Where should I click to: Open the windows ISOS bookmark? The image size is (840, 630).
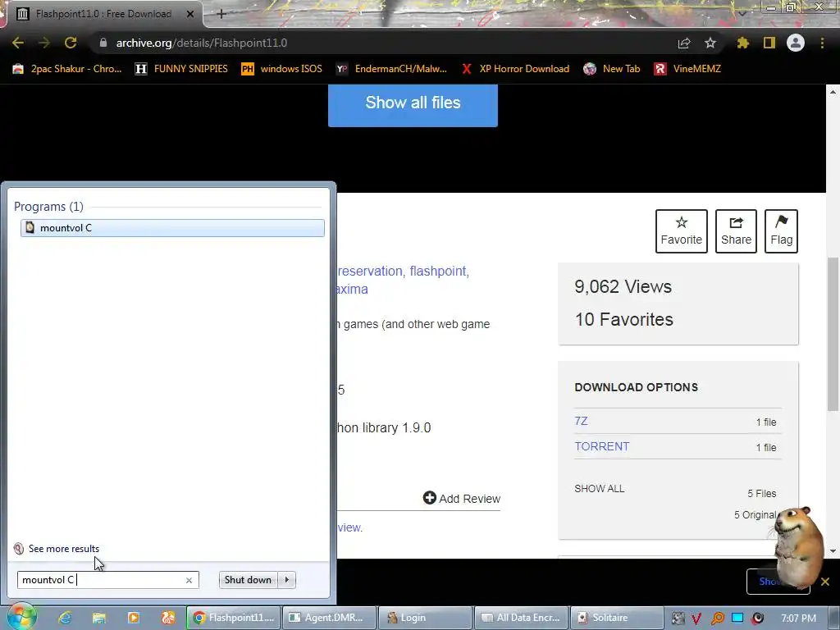(x=282, y=69)
